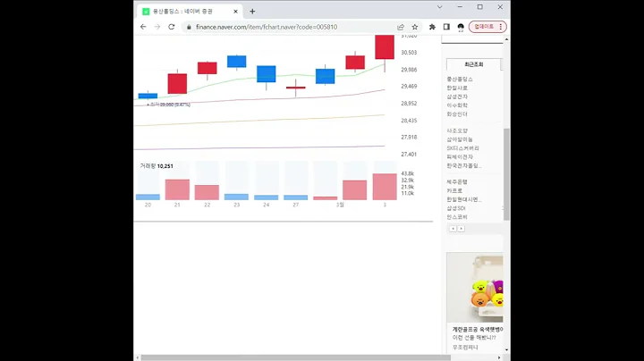Share this page using the share icon
The width and height of the screenshot is (644, 361).
tap(401, 27)
